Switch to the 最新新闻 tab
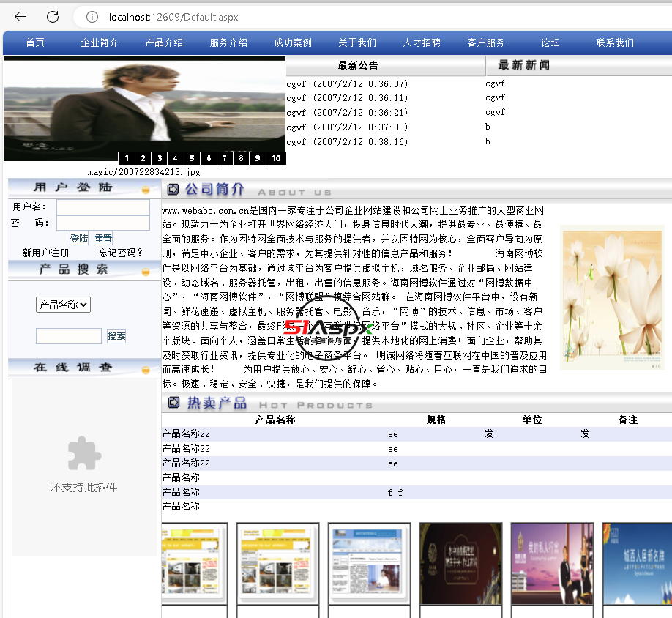The height and width of the screenshot is (618, 672). (x=523, y=65)
